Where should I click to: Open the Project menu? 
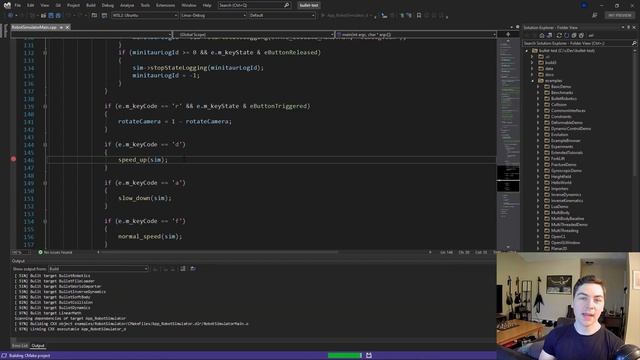point(73,5)
